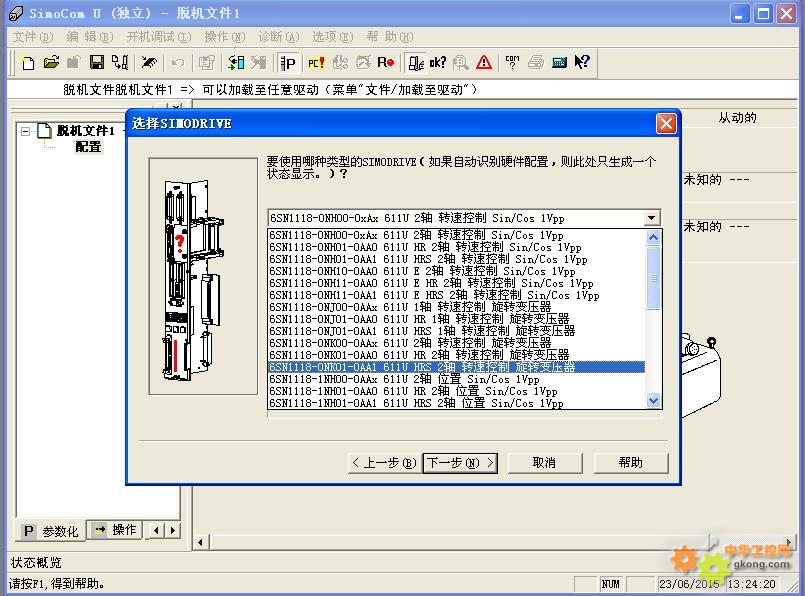Click the blue panel icon beside the printer

[x=559, y=63]
